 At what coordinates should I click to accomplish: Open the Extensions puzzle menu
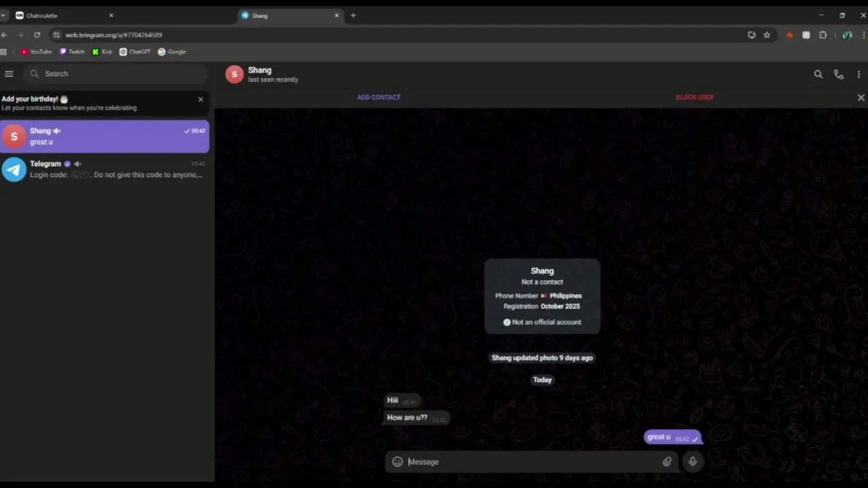(823, 35)
